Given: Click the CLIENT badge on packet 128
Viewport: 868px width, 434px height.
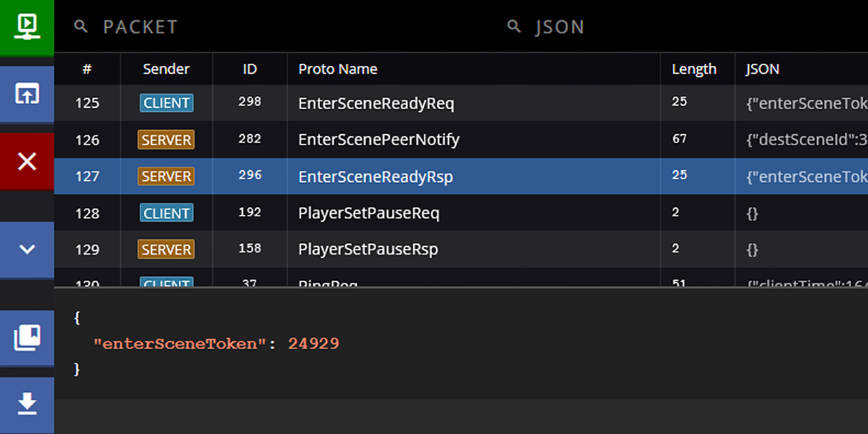Looking at the screenshot, I should (x=166, y=213).
